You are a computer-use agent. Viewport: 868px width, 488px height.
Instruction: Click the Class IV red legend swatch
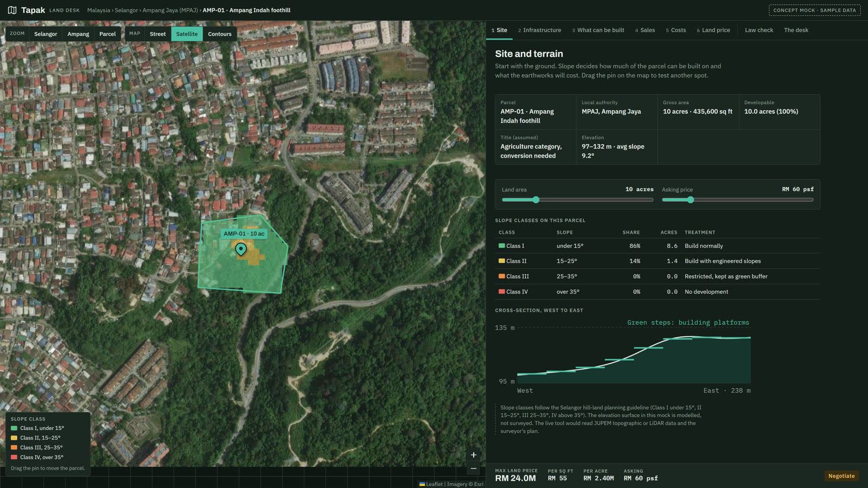coord(14,457)
